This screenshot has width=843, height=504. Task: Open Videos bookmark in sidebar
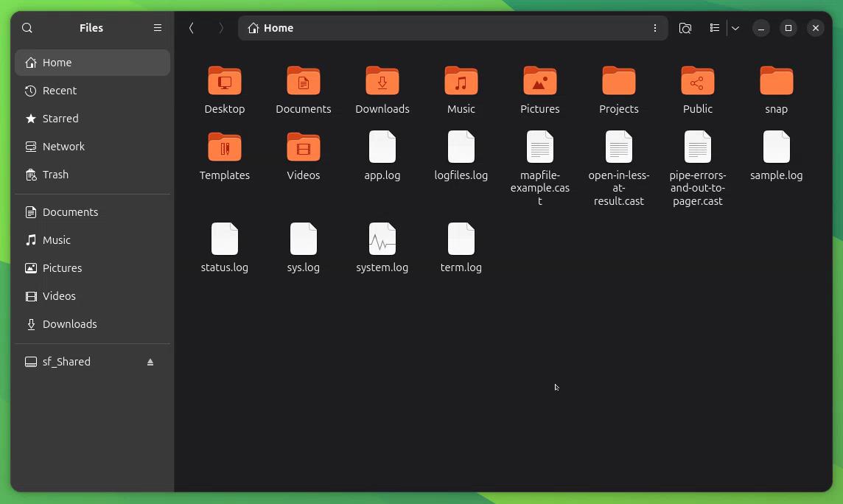[92, 295]
